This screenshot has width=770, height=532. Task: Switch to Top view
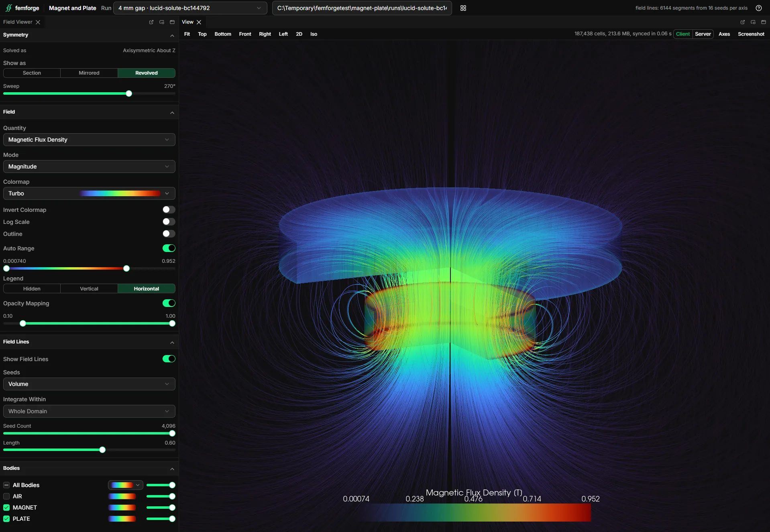coord(202,34)
